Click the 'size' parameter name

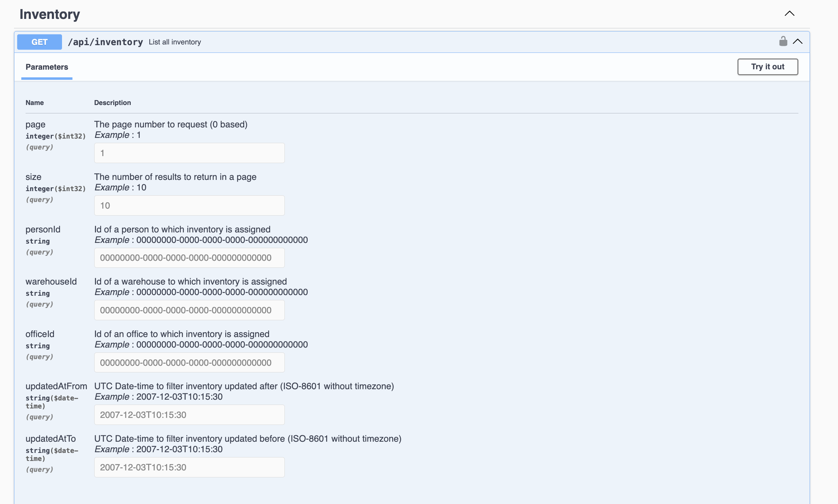[33, 177]
